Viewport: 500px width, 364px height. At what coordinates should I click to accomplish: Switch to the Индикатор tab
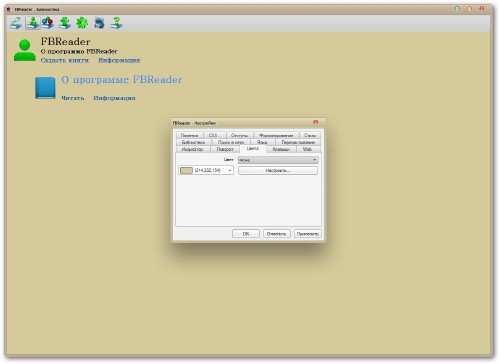tap(192, 149)
